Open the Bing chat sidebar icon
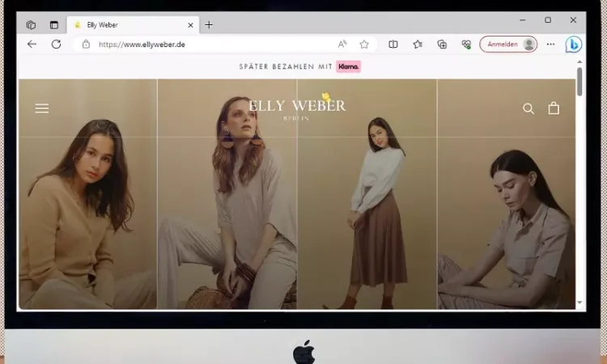The width and height of the screenshot is (607, 364). (x=573, y=44)
